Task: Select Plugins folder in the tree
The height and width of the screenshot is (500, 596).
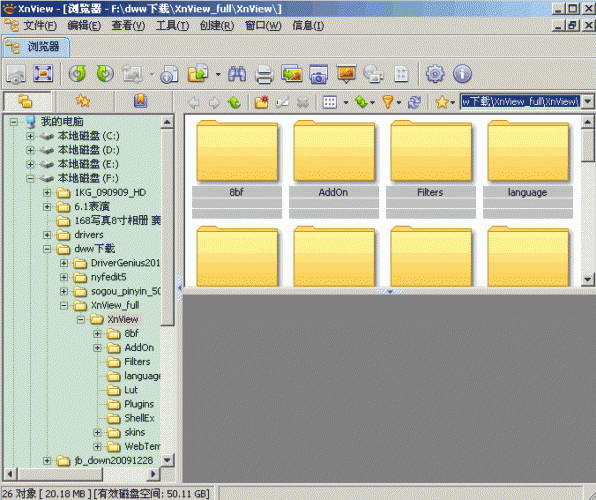Action: click(139, 404)
